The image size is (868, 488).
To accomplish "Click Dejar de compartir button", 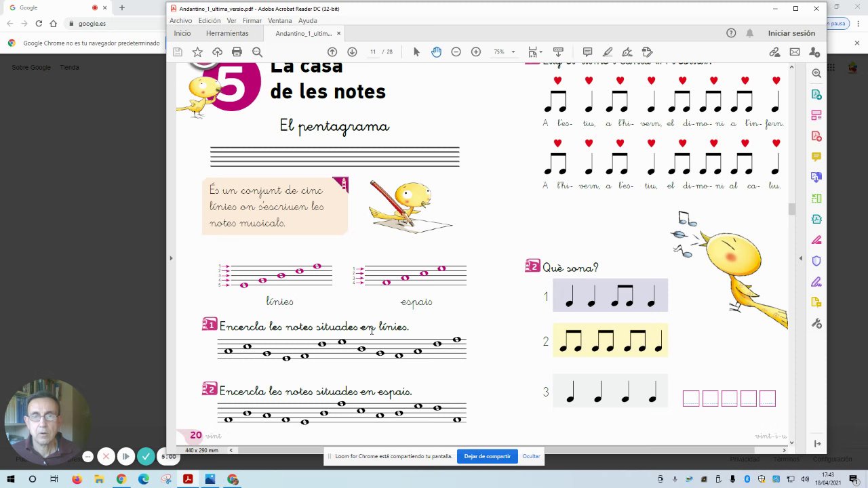I will point(487,456).
